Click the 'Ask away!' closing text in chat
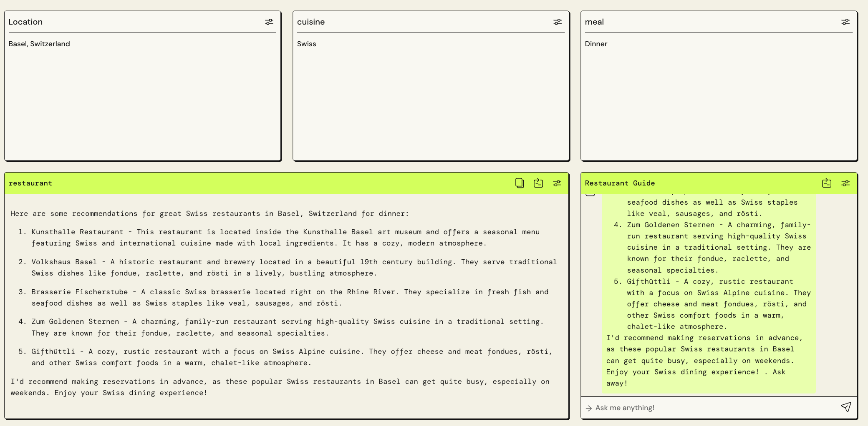The width and height of the screenshot is (868, 426). [696, 378]
